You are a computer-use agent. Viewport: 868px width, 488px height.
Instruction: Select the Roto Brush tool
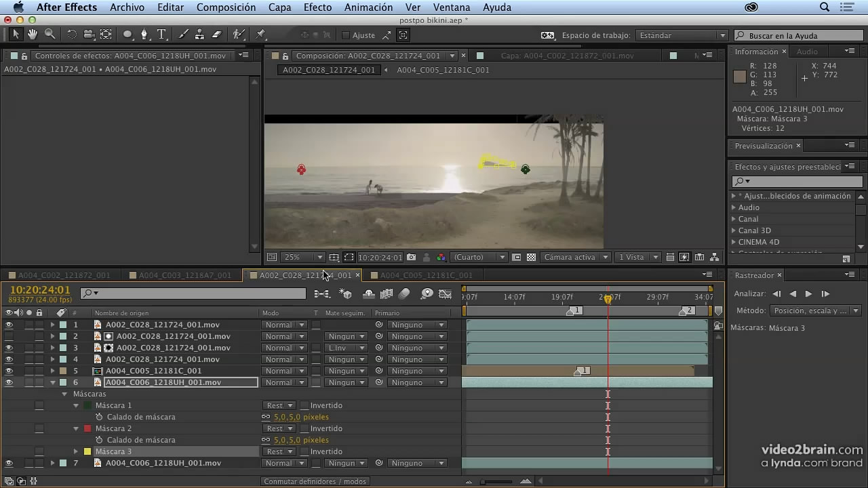[x=239, y=35]
